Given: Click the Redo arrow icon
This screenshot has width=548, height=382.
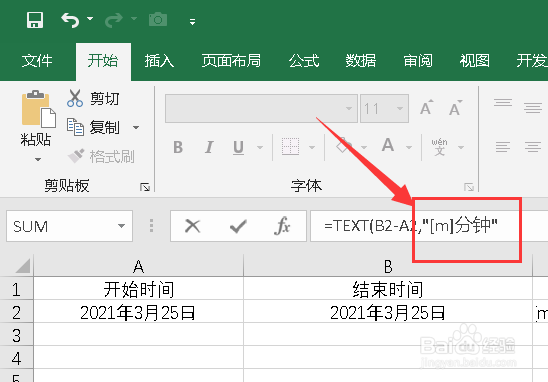Looking at the screenshot, I should pyautogui.click(x=114, y=20).
